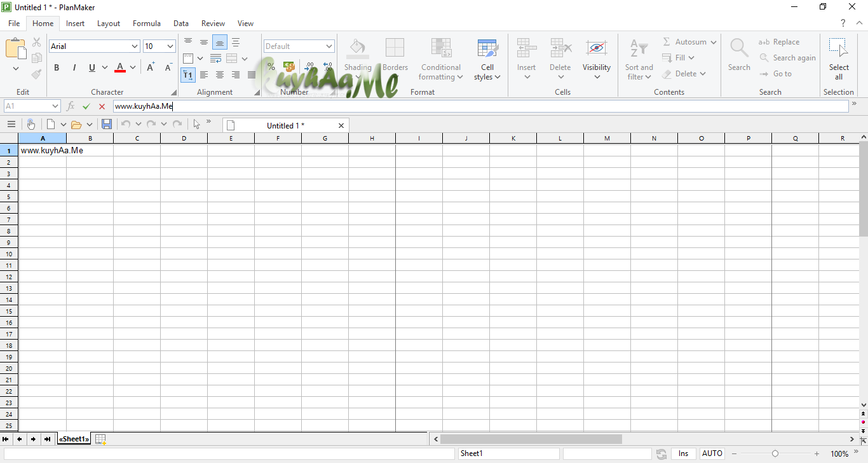This screenshot has width=868, height=463.
Task: Click the Copy icon in Edit group
Action: point(37,58)
